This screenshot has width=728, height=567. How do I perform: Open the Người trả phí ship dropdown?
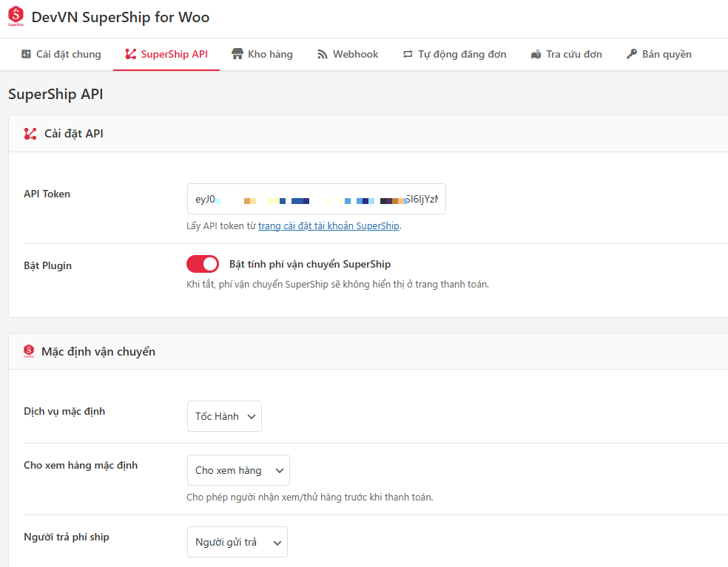[x=237, y=542]
